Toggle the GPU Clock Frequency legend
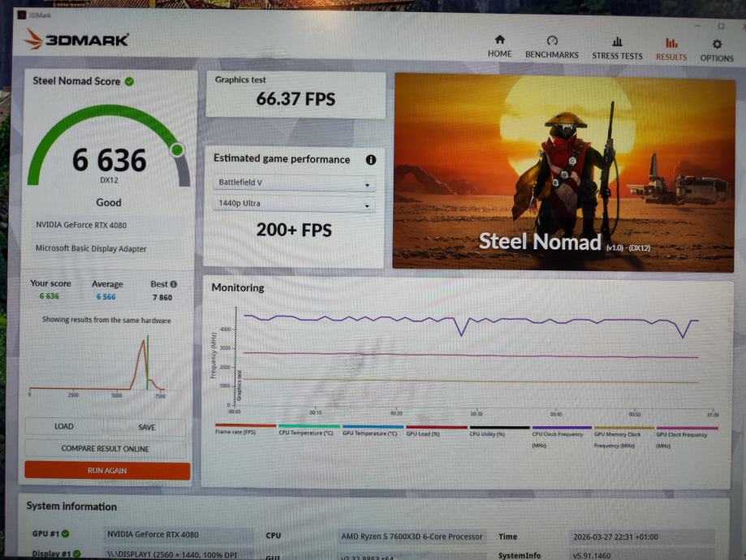Image resolution: width=746 pixels, height=560 pixels. click(x=687, y=437)
